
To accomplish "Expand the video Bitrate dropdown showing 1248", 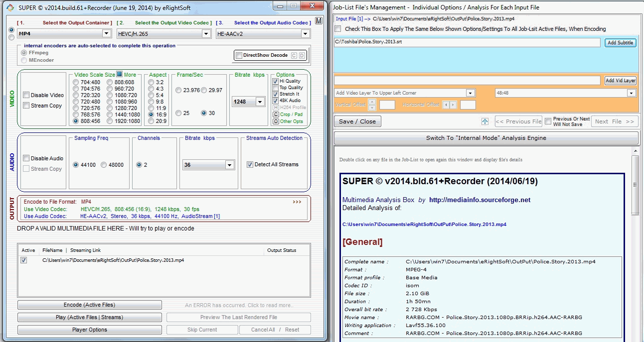I will click(x=260, y=102).
